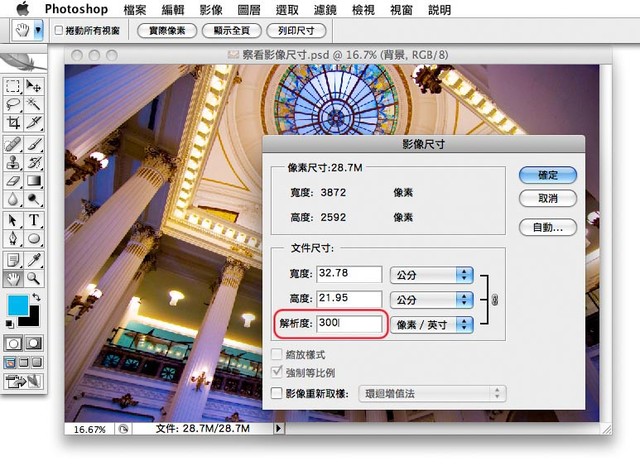
Task: Select the Eraser tool
Action: tap(13, 180)
